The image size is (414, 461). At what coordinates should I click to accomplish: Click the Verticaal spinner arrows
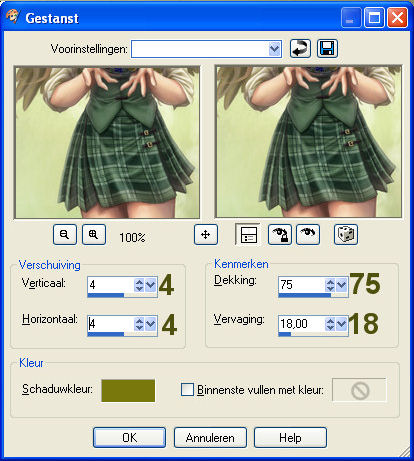[139, 285]
